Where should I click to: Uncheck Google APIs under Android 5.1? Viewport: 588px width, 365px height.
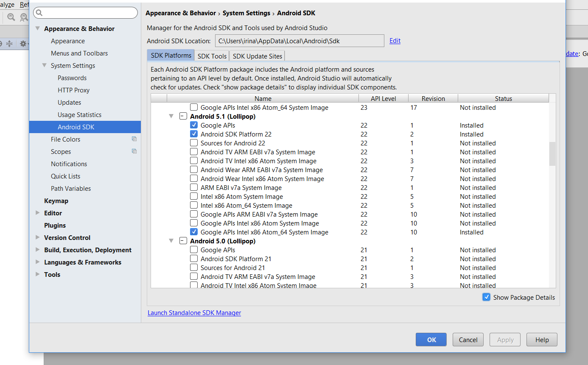(194, 125)
